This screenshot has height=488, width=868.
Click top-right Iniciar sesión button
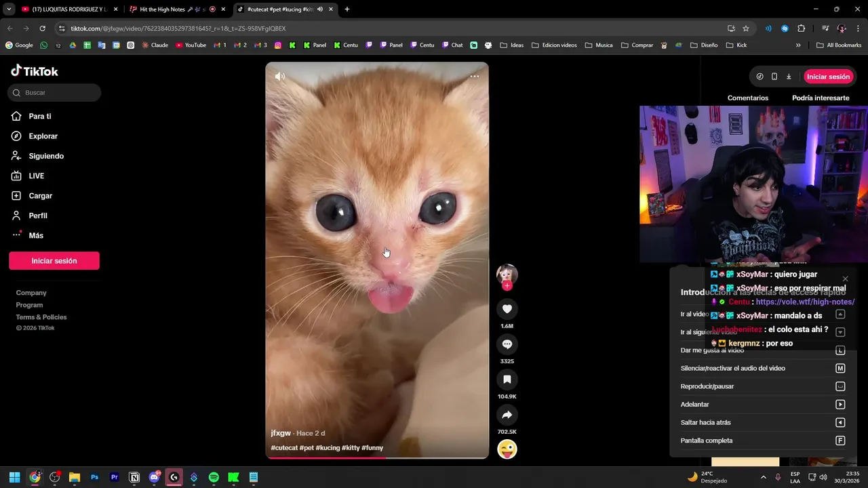(828, 77)
